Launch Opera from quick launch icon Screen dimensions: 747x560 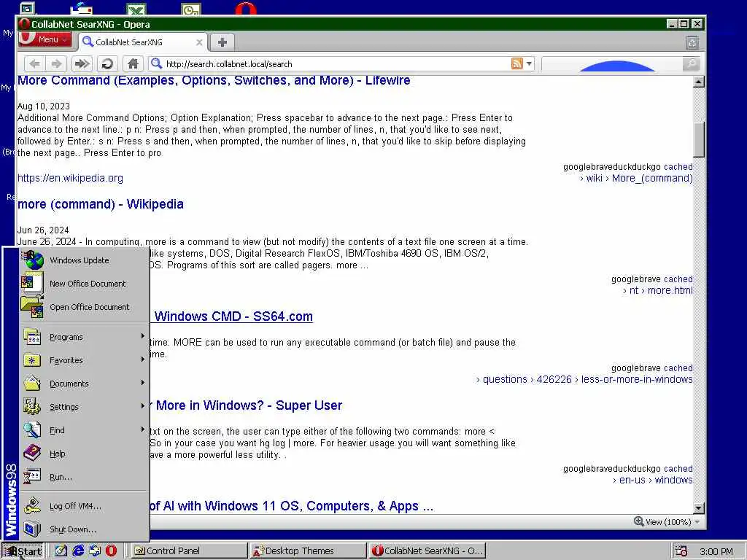[111, 551]
